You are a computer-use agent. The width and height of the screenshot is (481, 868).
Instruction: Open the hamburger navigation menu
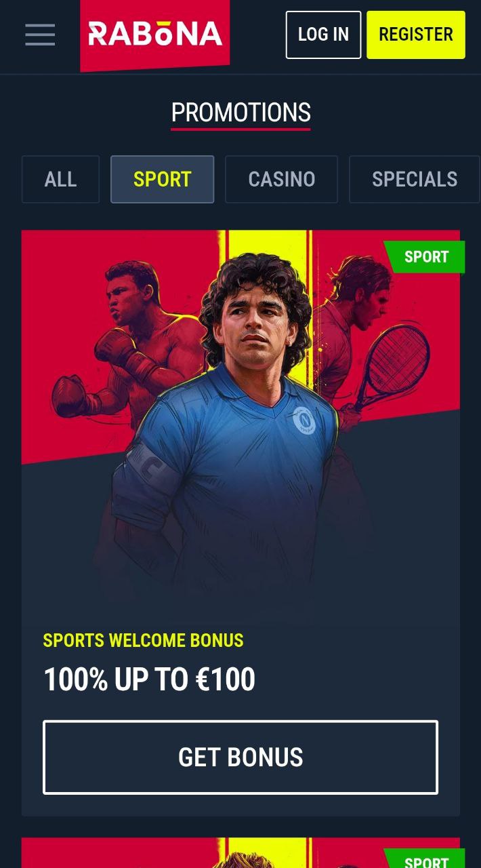[40, 34]
